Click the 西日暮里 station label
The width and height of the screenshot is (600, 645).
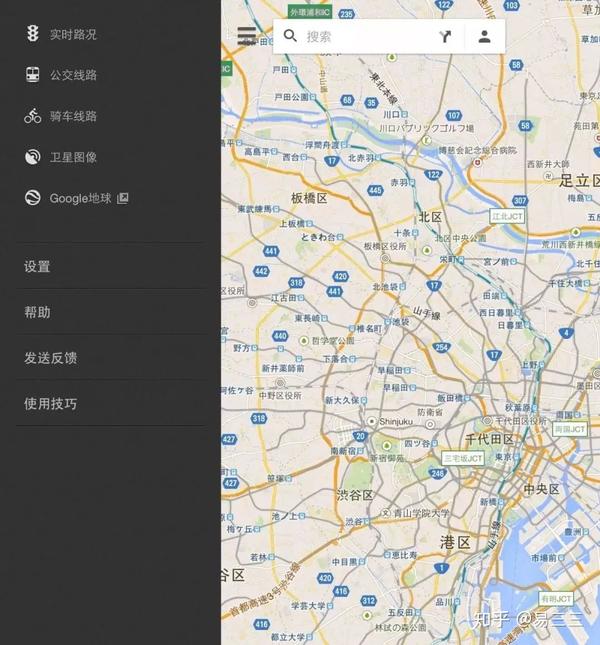(x=496, y=313)
